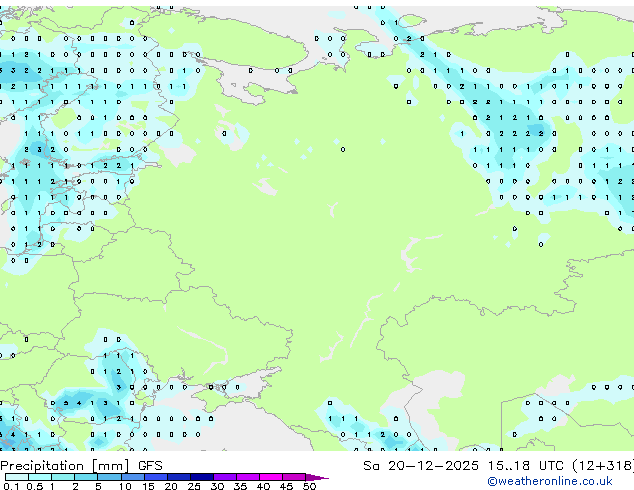This screenshot has width=634, height=490.
Task: Click the legend arrow tip above 50 mm
Action: pyautogui.click(x=317, y=477)
